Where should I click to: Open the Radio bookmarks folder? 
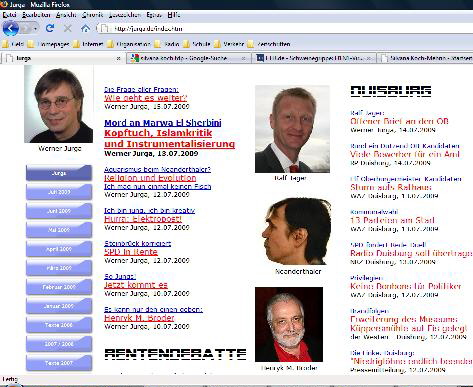click(167, 44)
